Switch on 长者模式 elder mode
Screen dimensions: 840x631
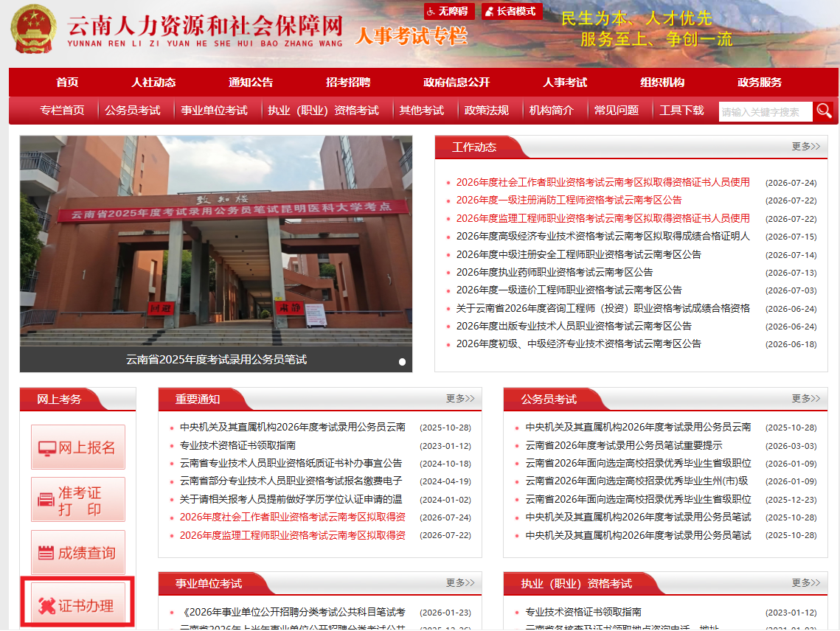coord(512,11)
